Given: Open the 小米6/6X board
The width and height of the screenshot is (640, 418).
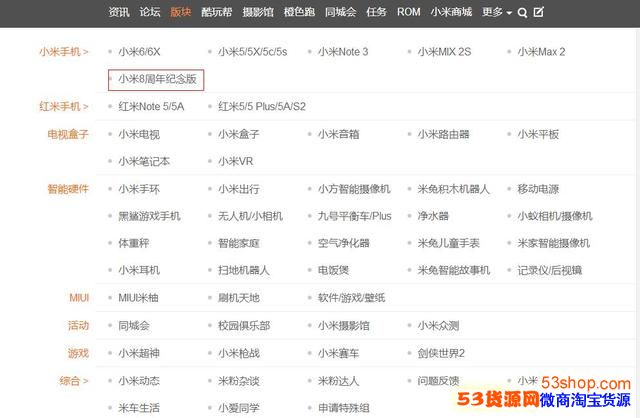Looking at the screenshot, I should click(x=139, y=52).
